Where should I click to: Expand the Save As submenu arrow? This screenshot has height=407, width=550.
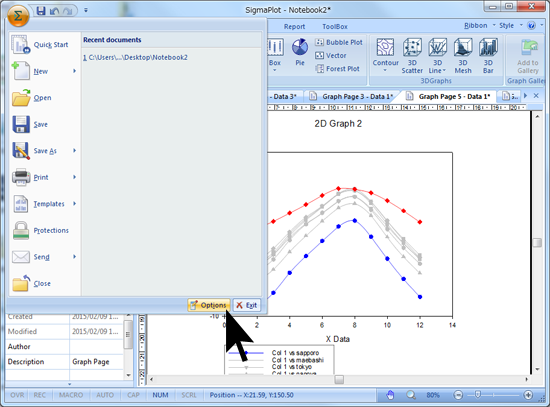(x=74, y=151)
